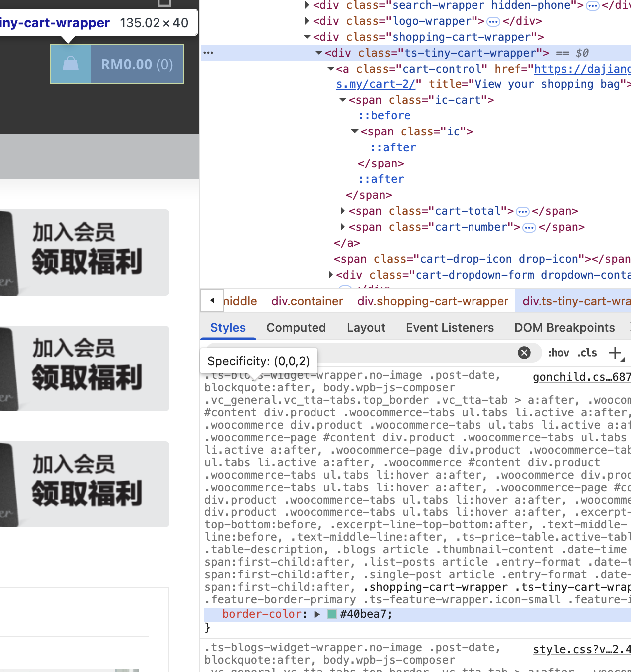Click the shopping bag icon in cart widget
The image size is (631, 672).
pos(71,64)
